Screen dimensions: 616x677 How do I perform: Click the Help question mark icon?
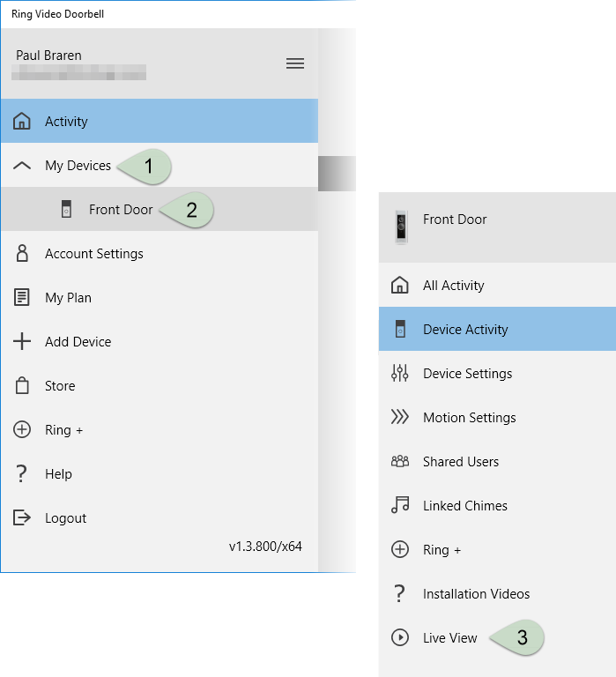pyautogui.click(x=21, y=473)
